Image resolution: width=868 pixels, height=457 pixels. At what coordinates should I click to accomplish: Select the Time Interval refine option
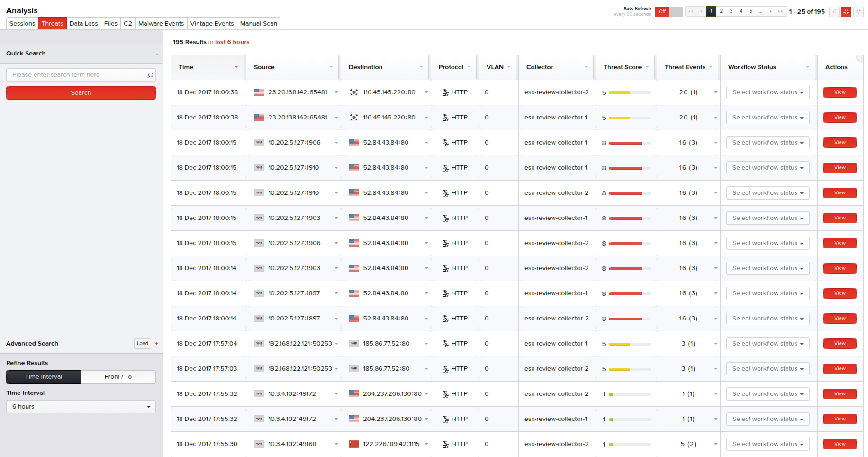pyautogui.click(x=44, y=377)
